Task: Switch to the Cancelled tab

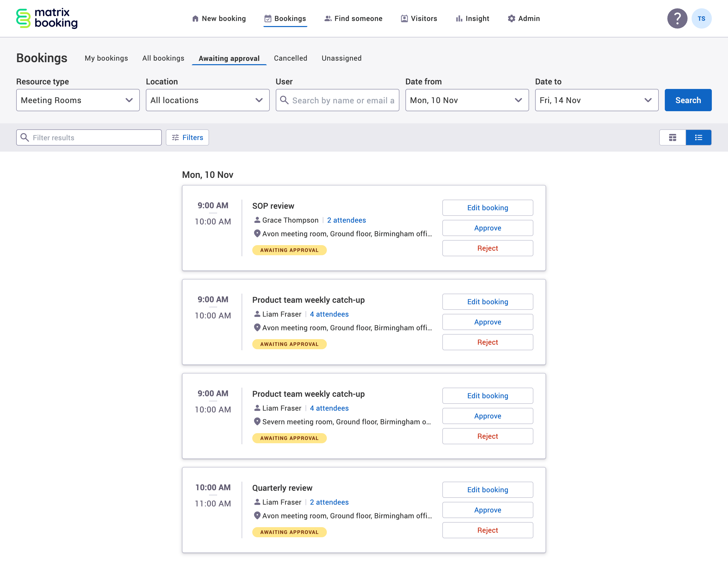Action: coord(290,58)
